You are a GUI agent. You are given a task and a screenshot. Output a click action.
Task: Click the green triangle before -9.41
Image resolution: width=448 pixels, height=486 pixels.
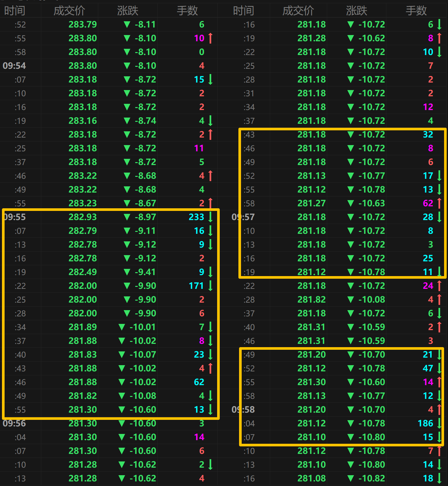coord(127,272)
